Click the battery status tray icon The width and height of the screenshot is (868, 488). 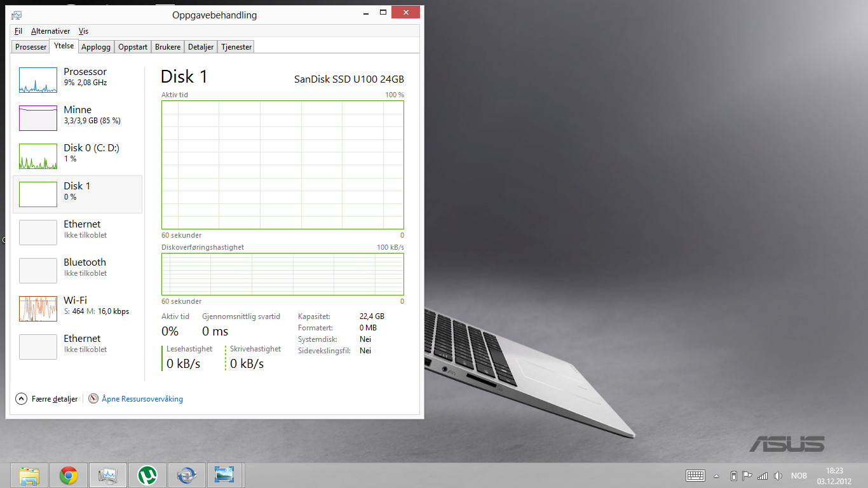734,475
